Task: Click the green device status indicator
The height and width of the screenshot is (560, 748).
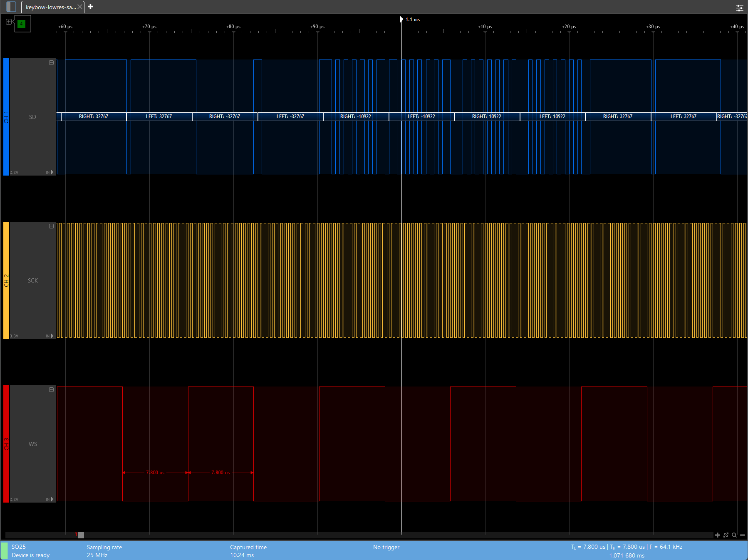Action: point(4,551)
